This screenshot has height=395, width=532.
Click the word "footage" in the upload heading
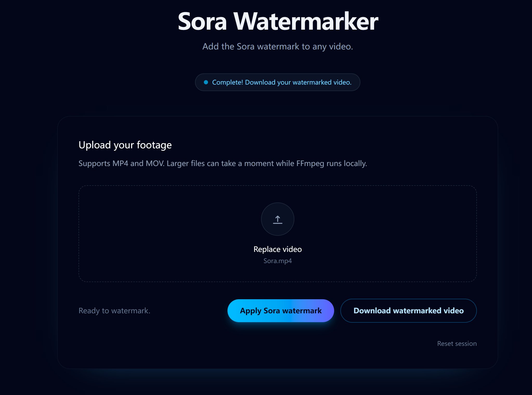[x=154, y=145]
